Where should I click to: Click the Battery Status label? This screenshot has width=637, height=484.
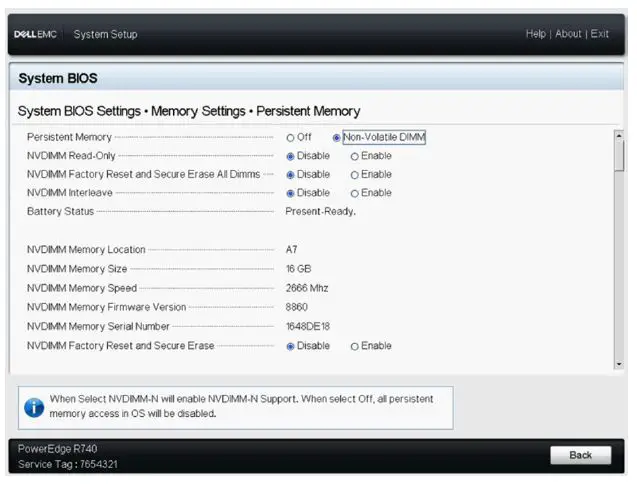60,211
